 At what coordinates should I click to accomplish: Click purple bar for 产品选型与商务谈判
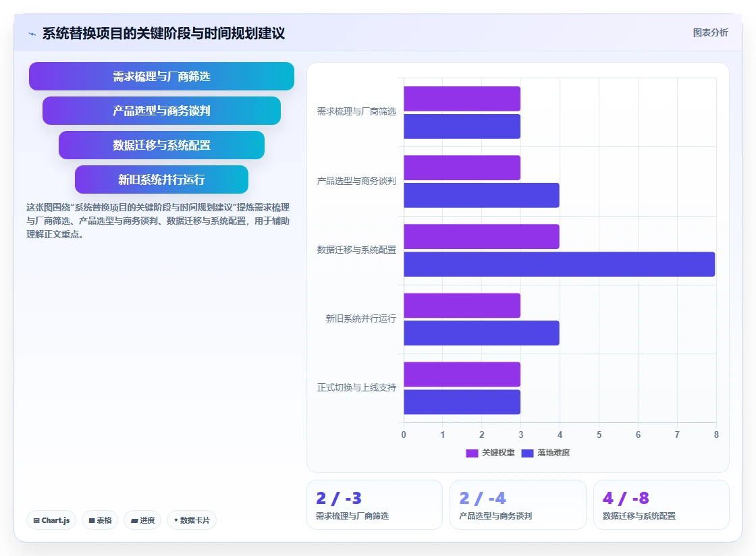point(462,167)
